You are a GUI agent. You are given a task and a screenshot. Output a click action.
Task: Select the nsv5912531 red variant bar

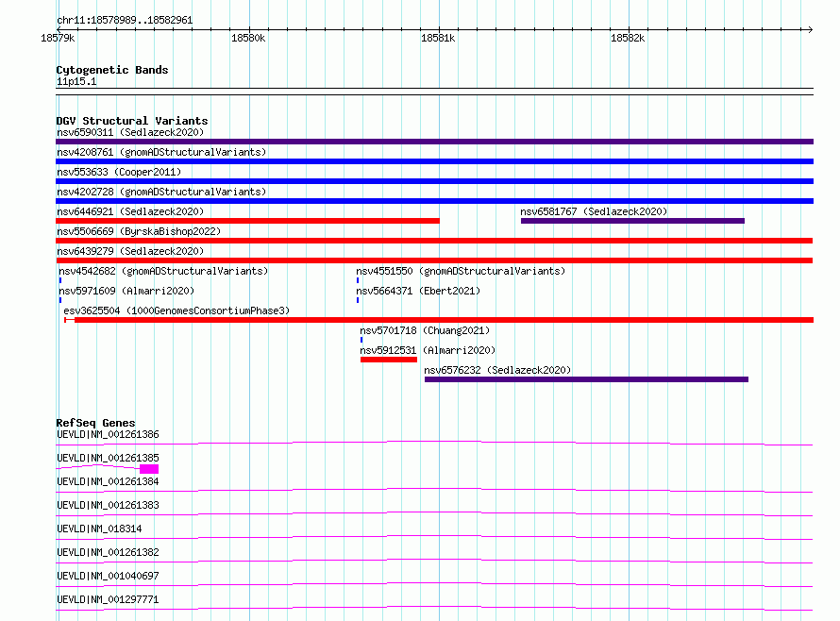click(389, 360)
